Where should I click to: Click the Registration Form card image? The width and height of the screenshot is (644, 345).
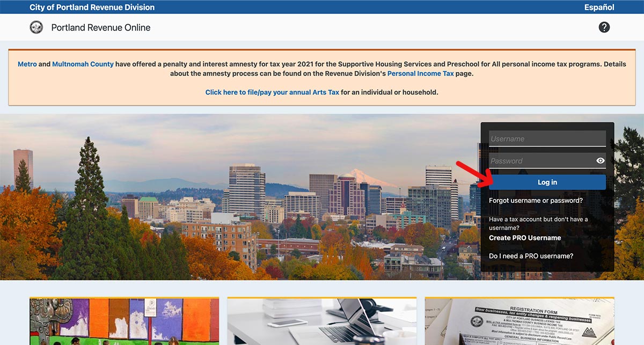coord(519,321)
